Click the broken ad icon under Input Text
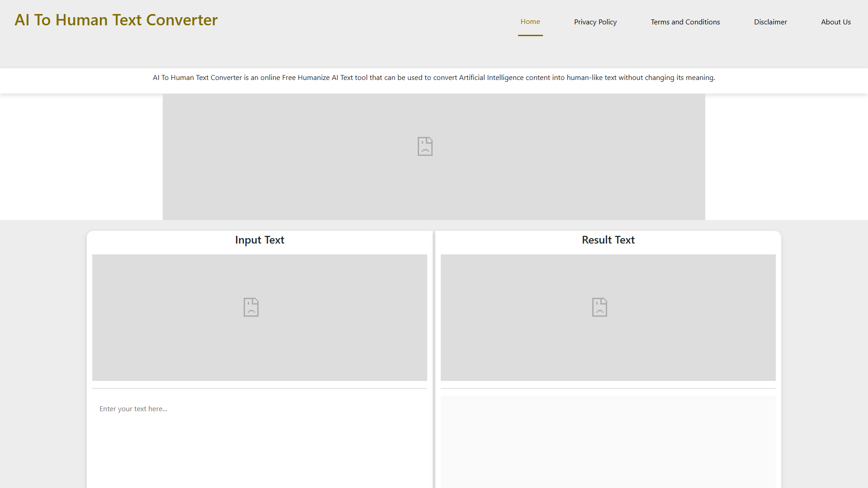 (251, 307)
